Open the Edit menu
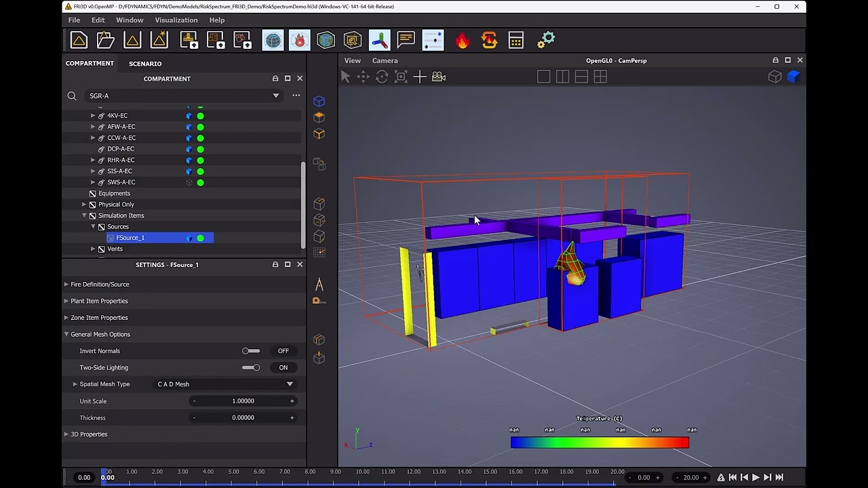This screenshot has height=488, width=868. pyautogui.click(x=98, y=20)
